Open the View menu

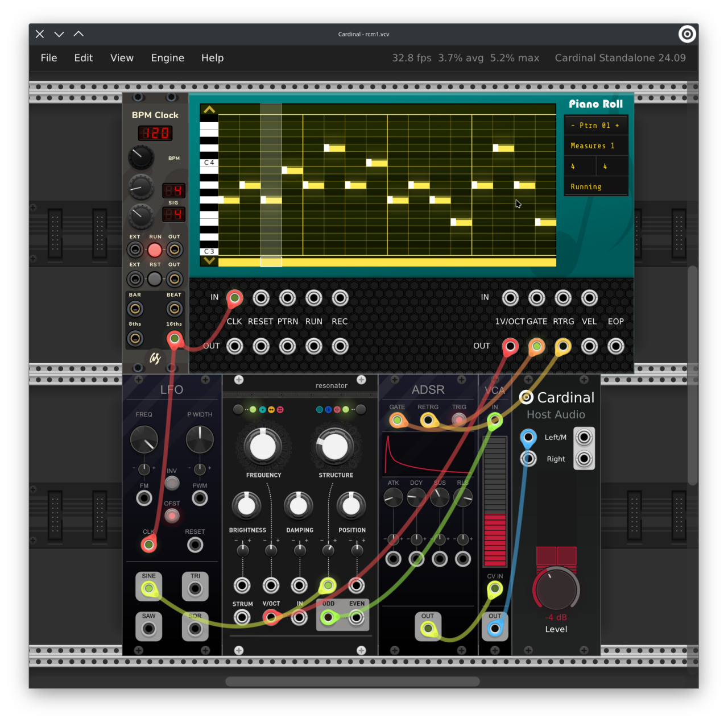(x=122, y=58)
